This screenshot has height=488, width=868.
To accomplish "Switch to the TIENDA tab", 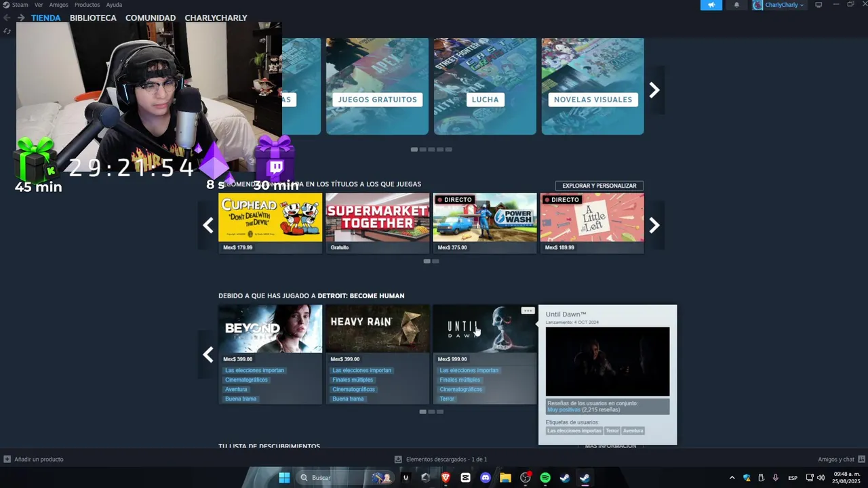I will (45, 18).
